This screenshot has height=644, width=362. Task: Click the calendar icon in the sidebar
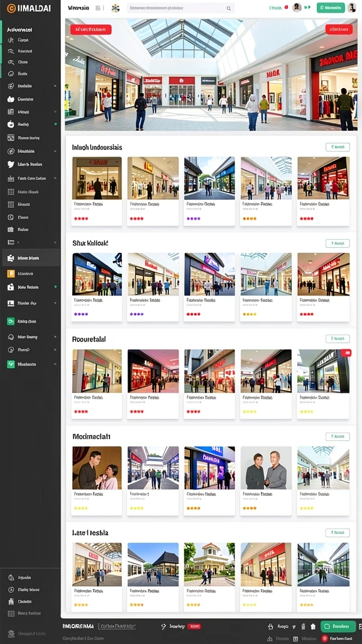11,178
